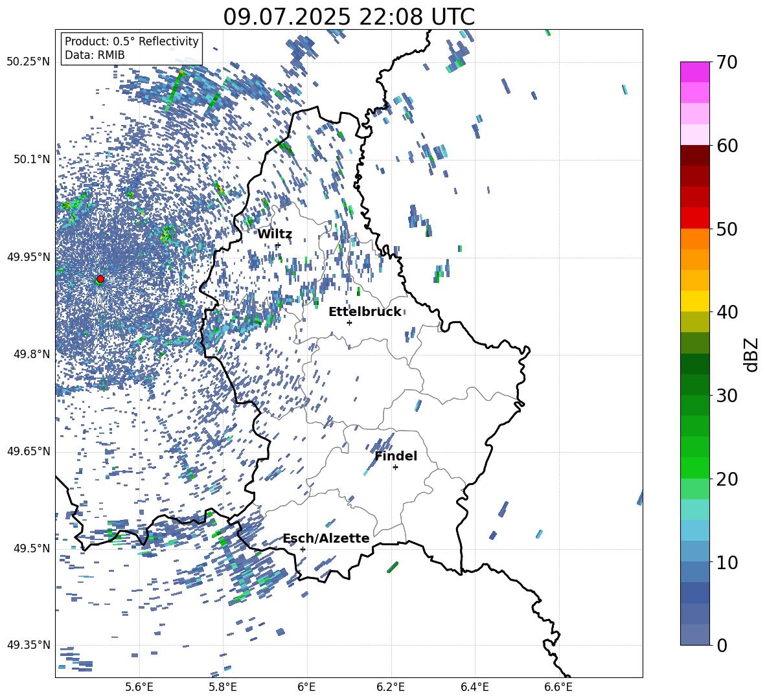Click the 6.4°E longitude label
Image resolution: width=767 pixels, height=700 pixels.
(475, 687)
